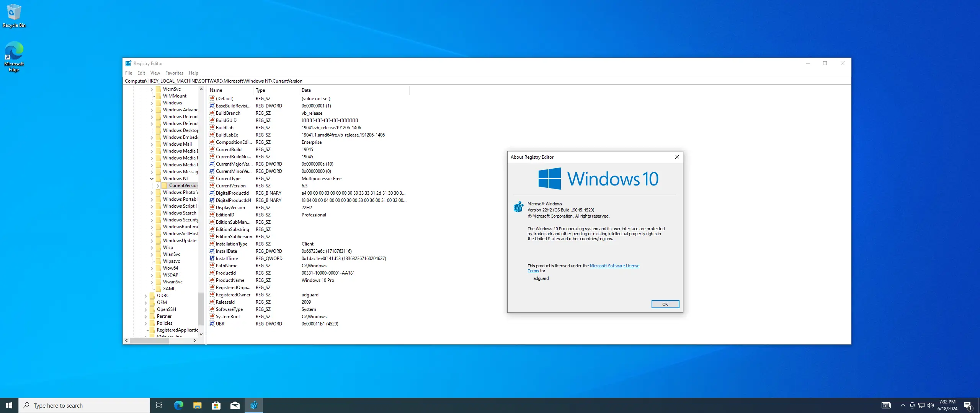Open the View menu
Viewport: 980px width, 413px height.
[155, 73]
